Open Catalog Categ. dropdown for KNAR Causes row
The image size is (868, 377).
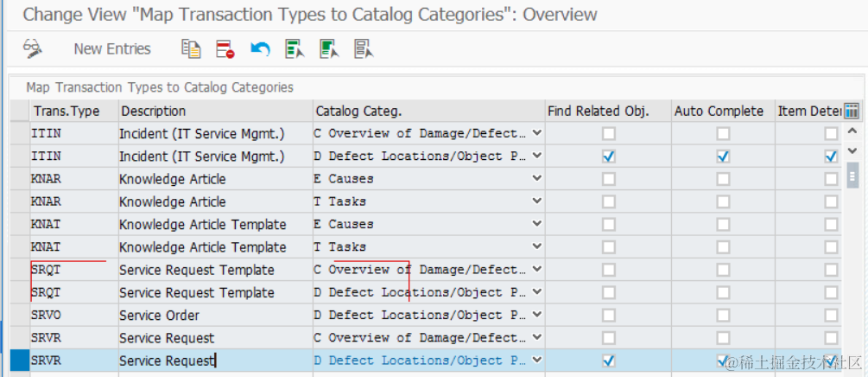click(x=537, y=179)
